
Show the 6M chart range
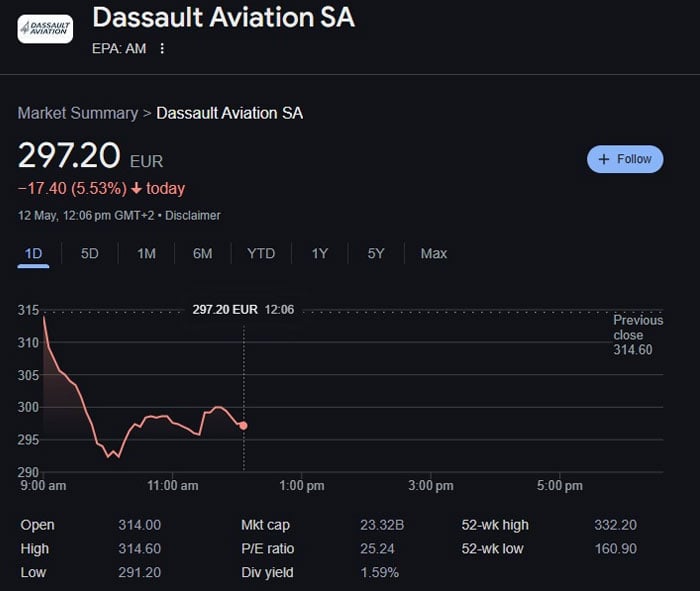(203, 254)
